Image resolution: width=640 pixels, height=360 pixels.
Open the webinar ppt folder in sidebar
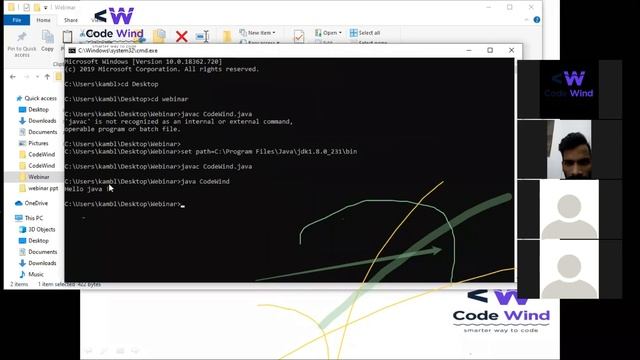(39, 188)
